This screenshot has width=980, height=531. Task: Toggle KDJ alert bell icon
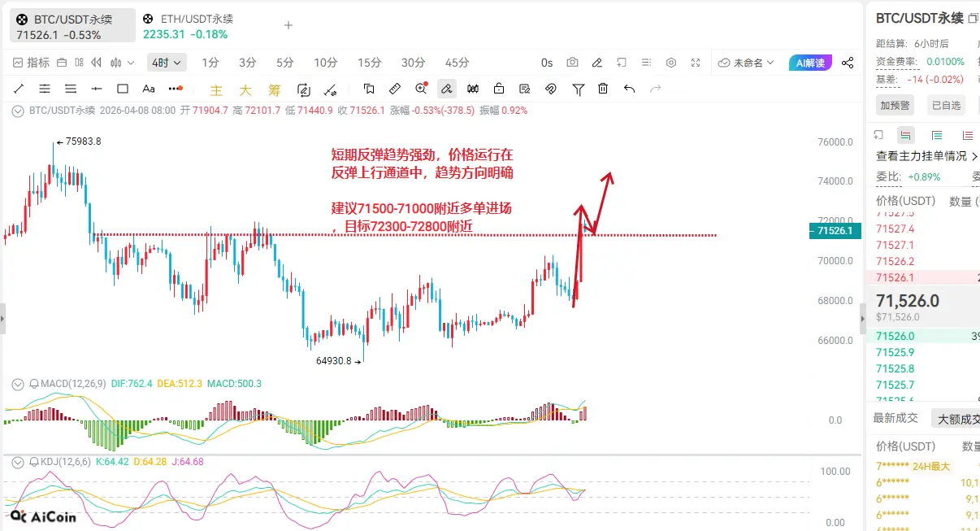click(x=34, y=461)
